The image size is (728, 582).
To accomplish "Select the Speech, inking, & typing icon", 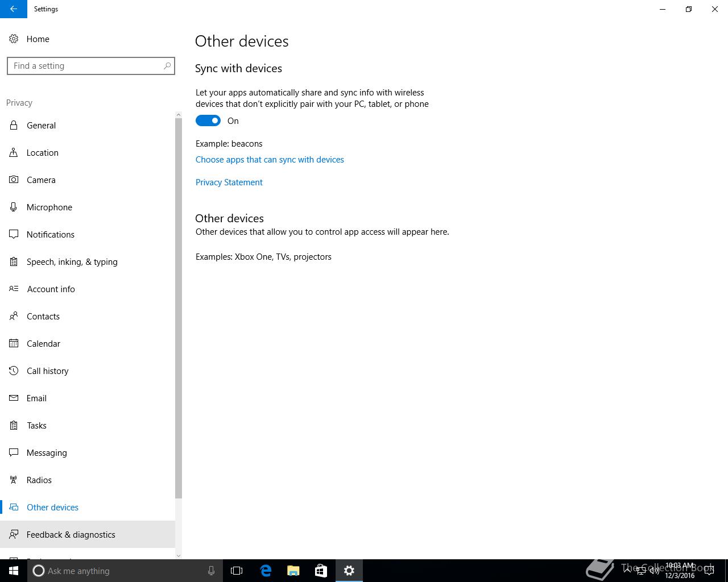I will [14, 261].
